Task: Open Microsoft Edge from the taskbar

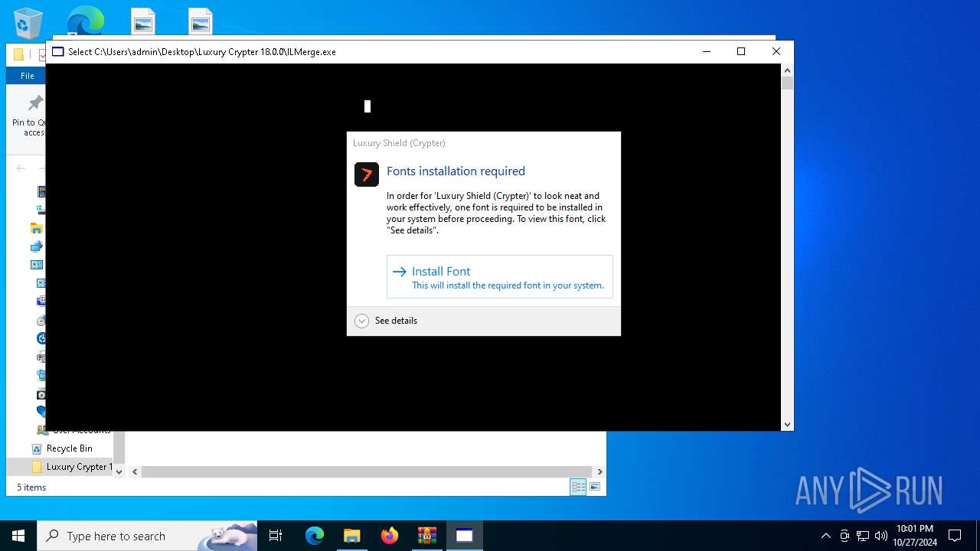Action: 315,536
